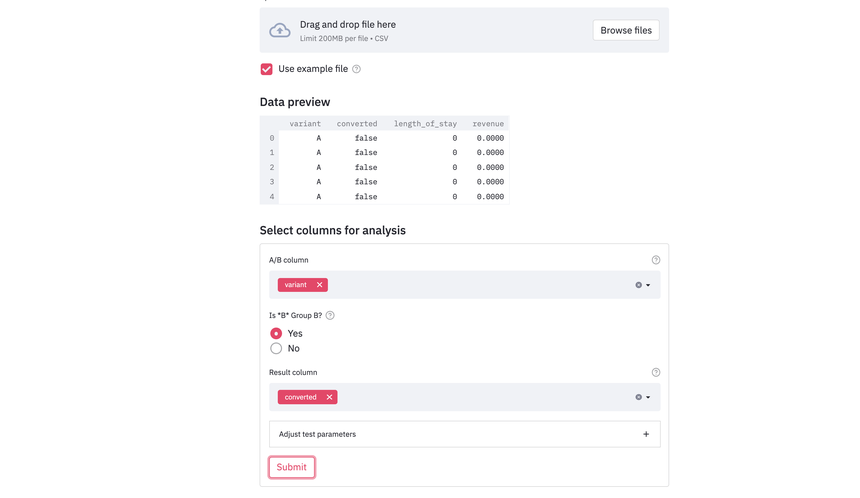Click help icon next to Use example file

coord(356,69)
